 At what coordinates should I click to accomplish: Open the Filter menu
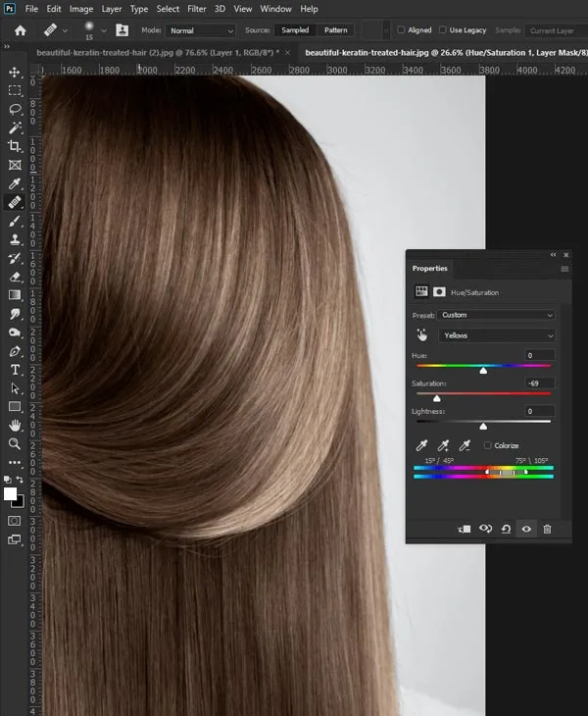tap(197, 9)
